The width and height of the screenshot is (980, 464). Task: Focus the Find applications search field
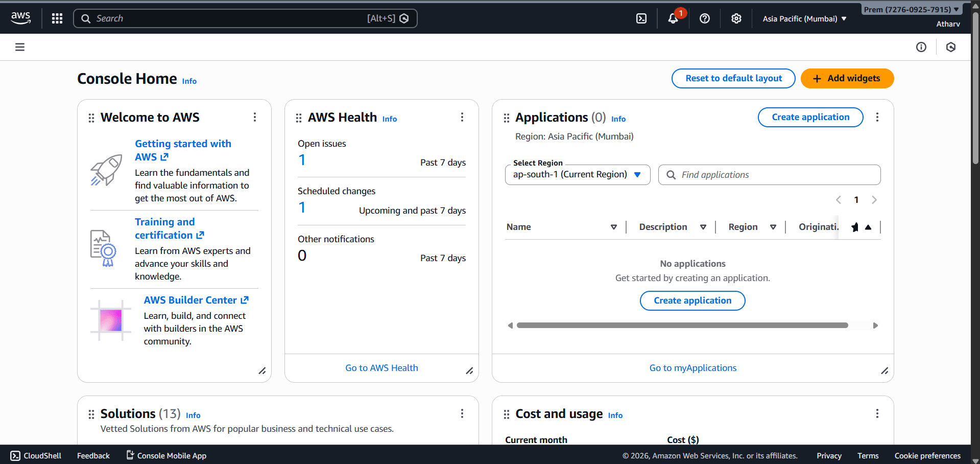tap(769, 175)
